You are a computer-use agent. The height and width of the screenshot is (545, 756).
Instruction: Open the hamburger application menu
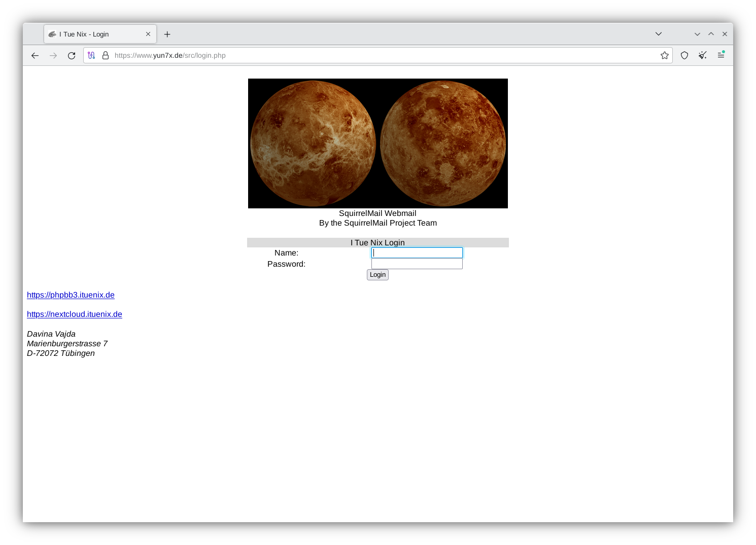click(x=720, y=55)
